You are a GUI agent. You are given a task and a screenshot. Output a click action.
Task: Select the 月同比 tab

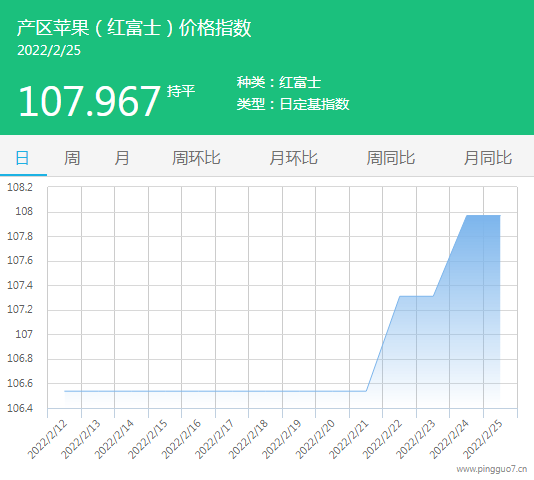488,158
